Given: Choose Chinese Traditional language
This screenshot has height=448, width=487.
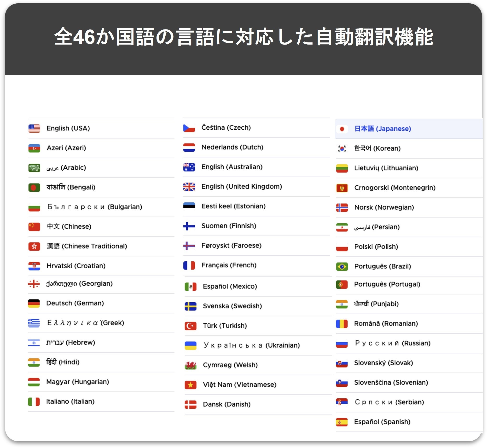Looking at the screenshot, I should (87, 246).
